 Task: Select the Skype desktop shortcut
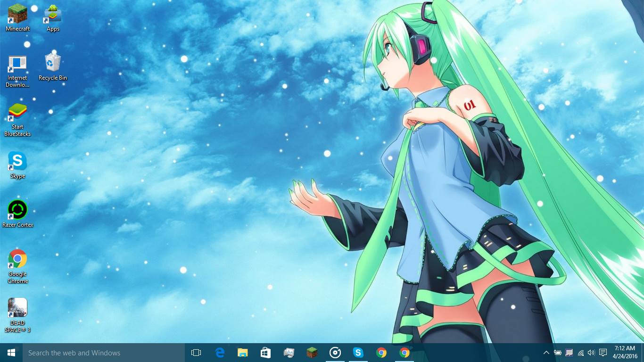(x=17, y=165)
